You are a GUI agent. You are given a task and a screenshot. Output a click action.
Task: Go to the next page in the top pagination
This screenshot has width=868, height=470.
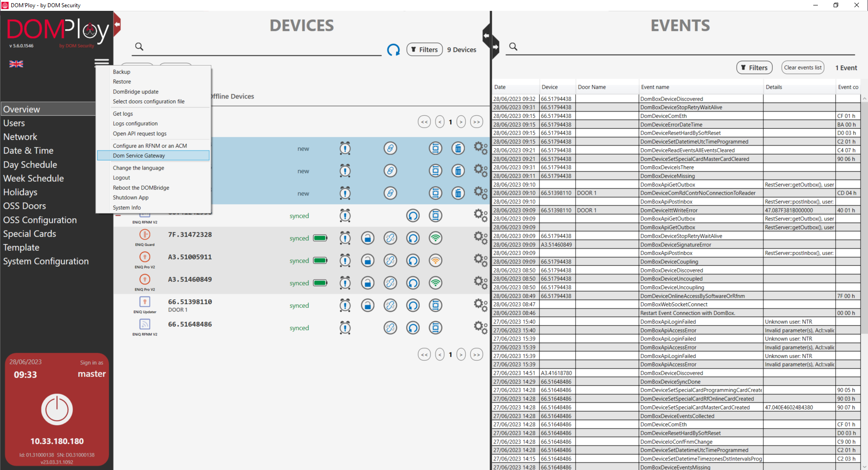point(461,122)
